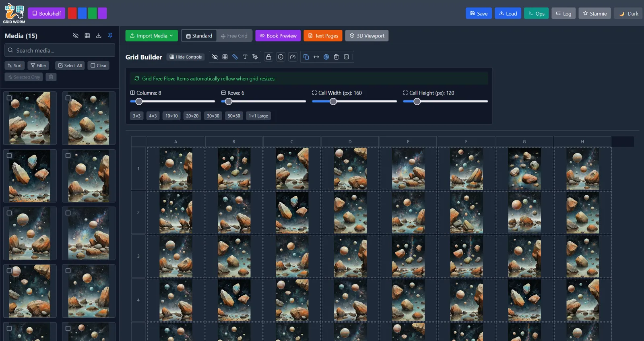Screen dimensions: 644x341
Task: Select row header 3 in the grid
Action: point(138,256)
